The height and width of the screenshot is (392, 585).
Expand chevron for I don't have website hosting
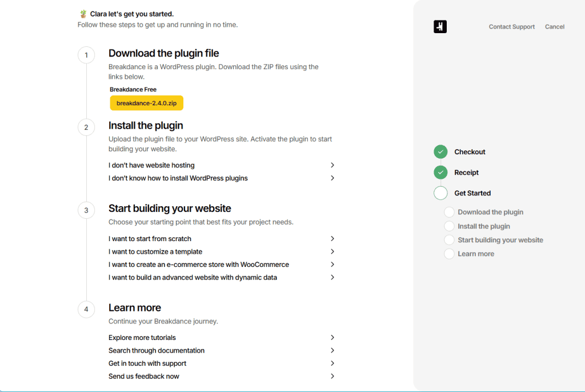pyautogui.click(x=332, y=165)
